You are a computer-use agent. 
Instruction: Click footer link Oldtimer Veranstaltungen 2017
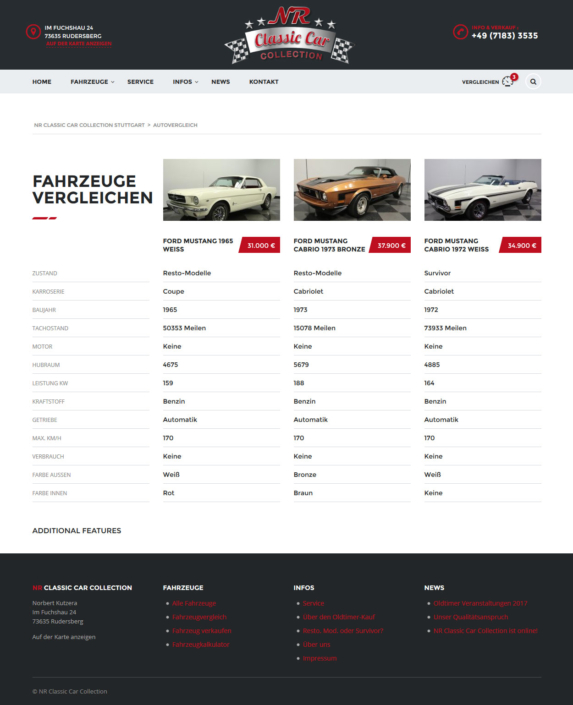[x=480, y=603]
